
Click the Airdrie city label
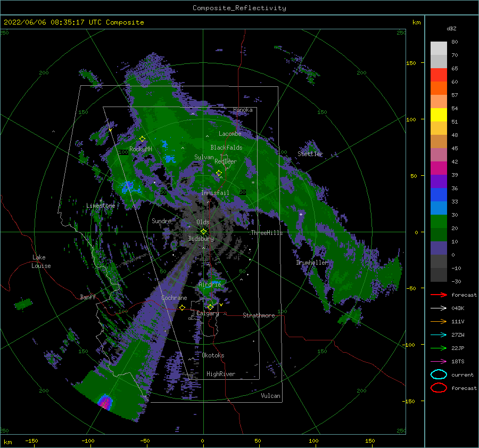pos(210,284)
